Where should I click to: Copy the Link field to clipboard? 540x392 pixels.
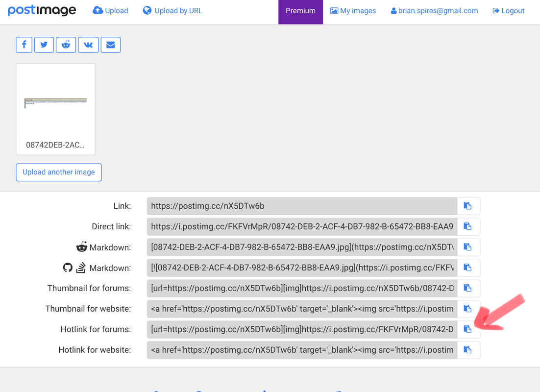[467, 206]
